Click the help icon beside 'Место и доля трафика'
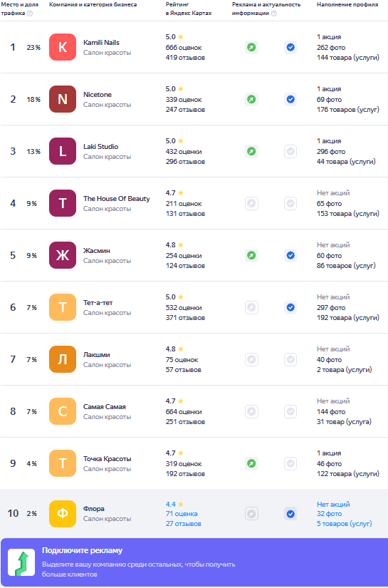The image size is (388, 588). coord(30,13)
